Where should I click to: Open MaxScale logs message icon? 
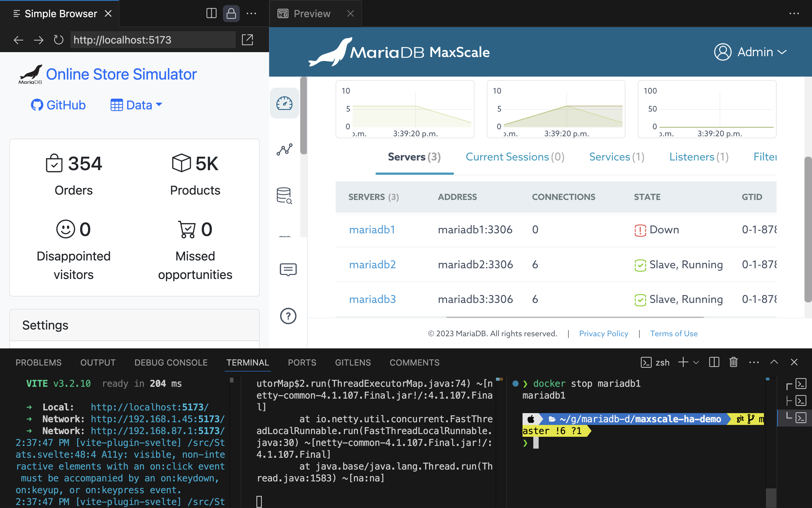tap(288, 269)
